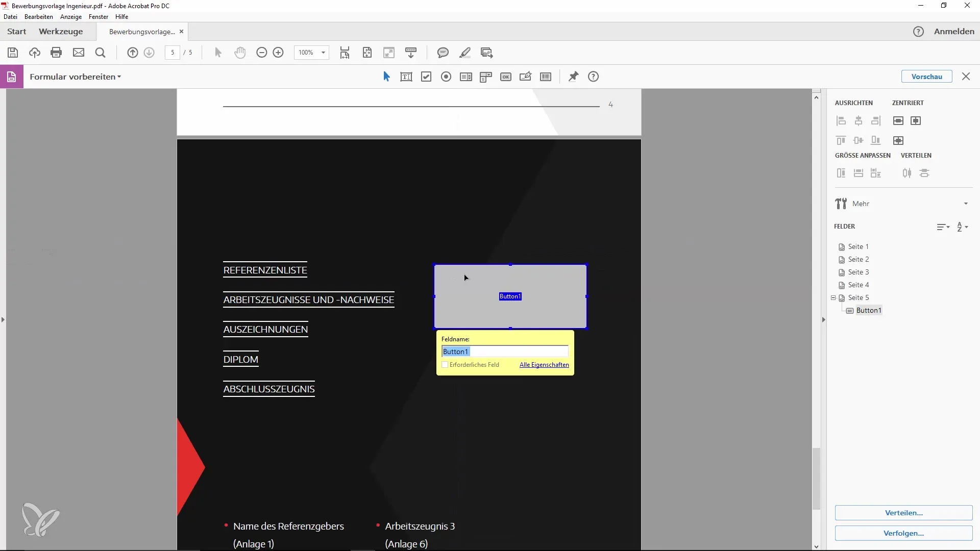Click the REFERENZENLISTE heading text
Screen dimensions: 980x551
[x=265, y=270]
